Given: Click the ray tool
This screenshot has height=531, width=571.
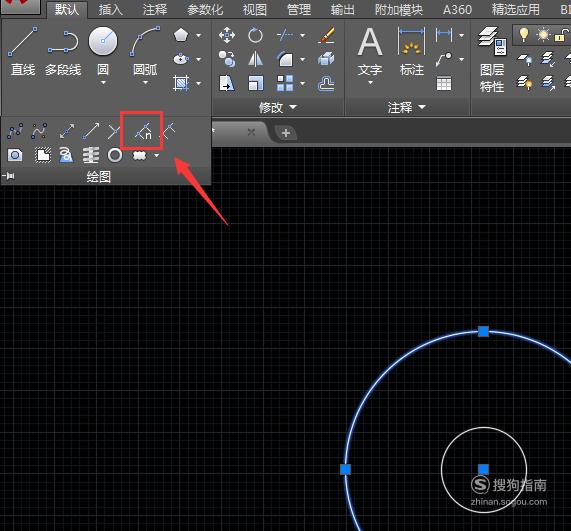Looking at the screenshot, I should (x=91, y=131).
